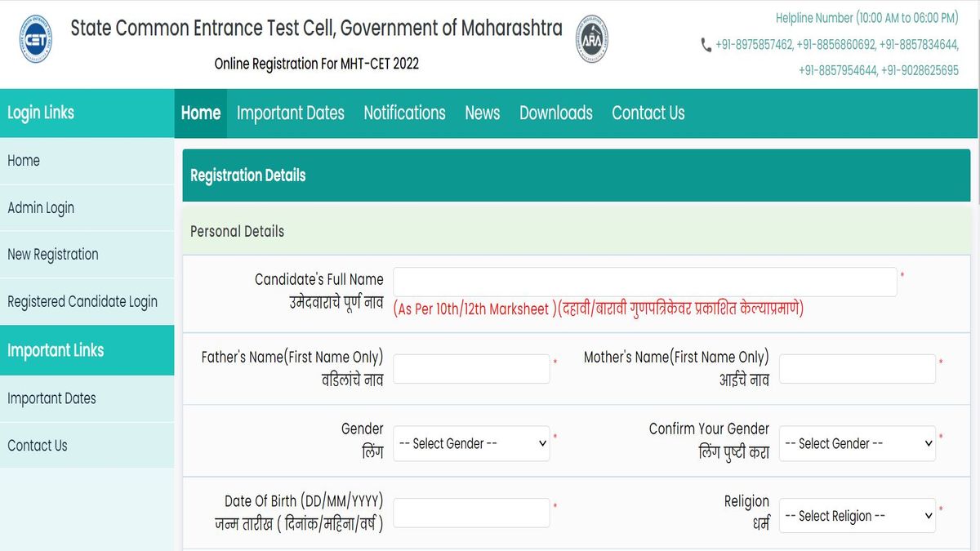The width and height of the screenshot is (980, 551).
Task: Click the Mother's Name input box
Action: (x=857, y=368)
